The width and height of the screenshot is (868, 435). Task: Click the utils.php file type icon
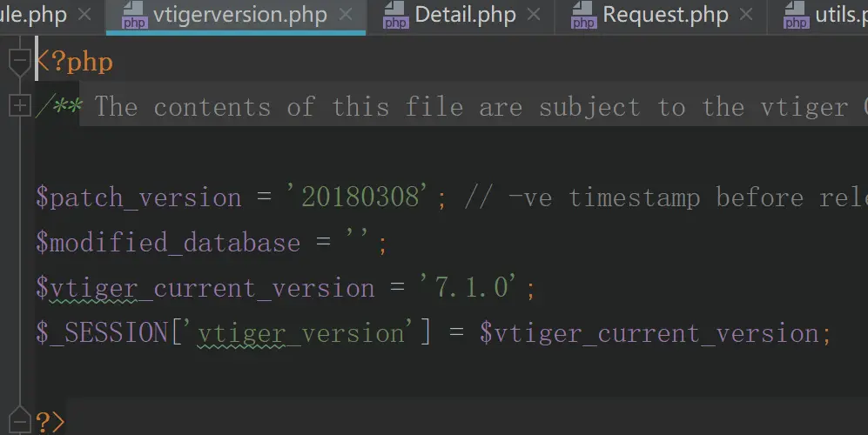(x=796, y=15)
